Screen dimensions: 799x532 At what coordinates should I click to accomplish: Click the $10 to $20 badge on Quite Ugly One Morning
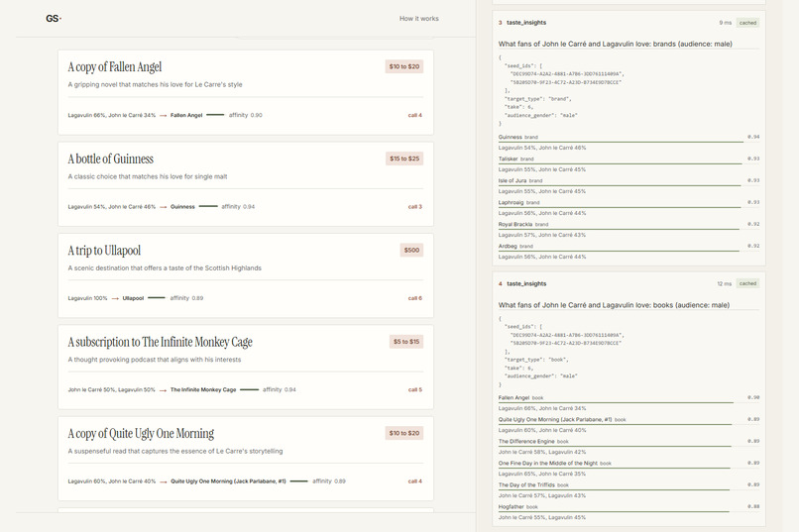404,433
